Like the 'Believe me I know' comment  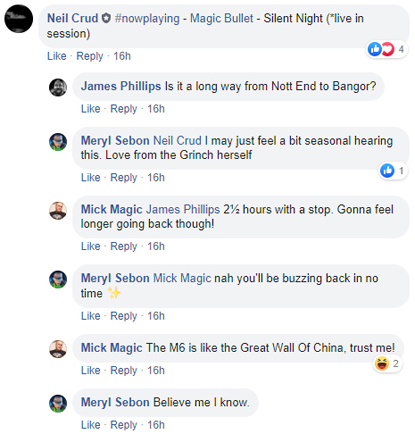(x=91, y=425)
